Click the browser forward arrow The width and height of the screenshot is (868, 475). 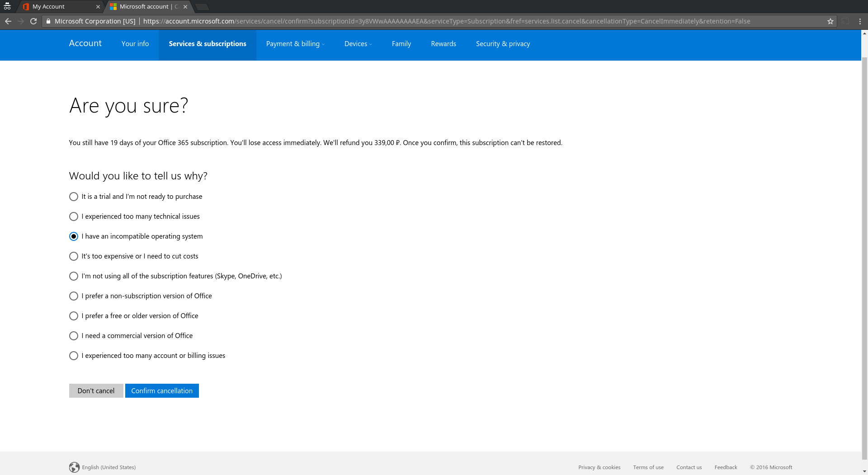(x=21, y=21)
